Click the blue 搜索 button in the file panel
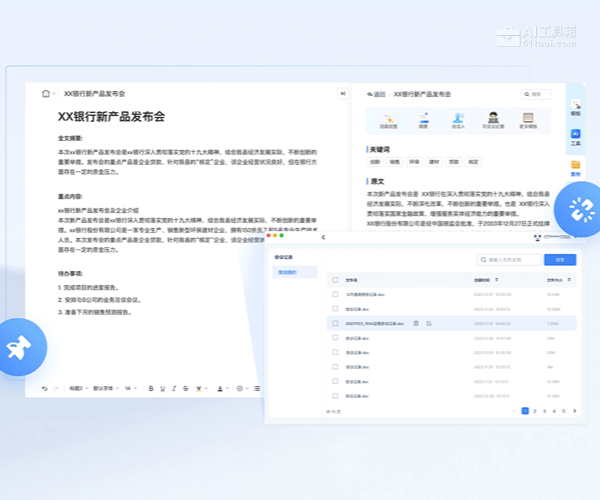The height and width of the screenshot is (500, 600). pos(560,259)
